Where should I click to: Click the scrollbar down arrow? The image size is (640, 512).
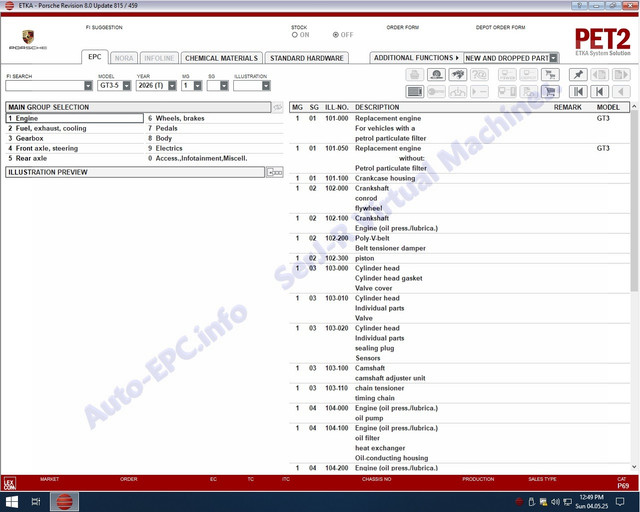634,467
